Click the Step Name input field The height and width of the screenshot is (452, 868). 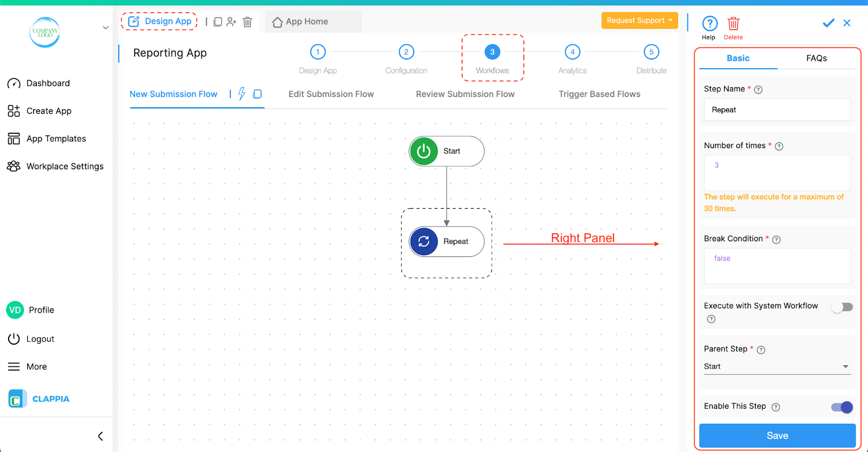[x=777, y=109]
